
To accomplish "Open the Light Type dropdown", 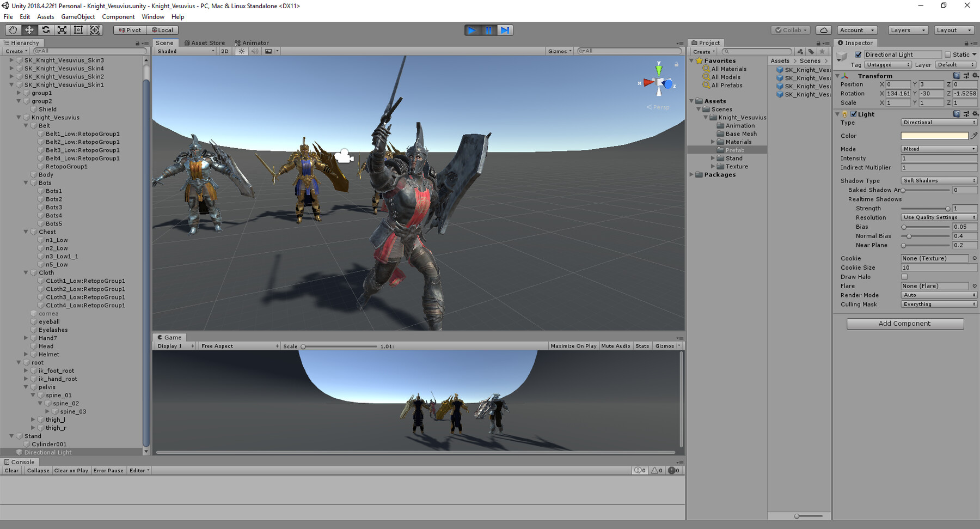I will pyautogui.click(x=939, y=123).
